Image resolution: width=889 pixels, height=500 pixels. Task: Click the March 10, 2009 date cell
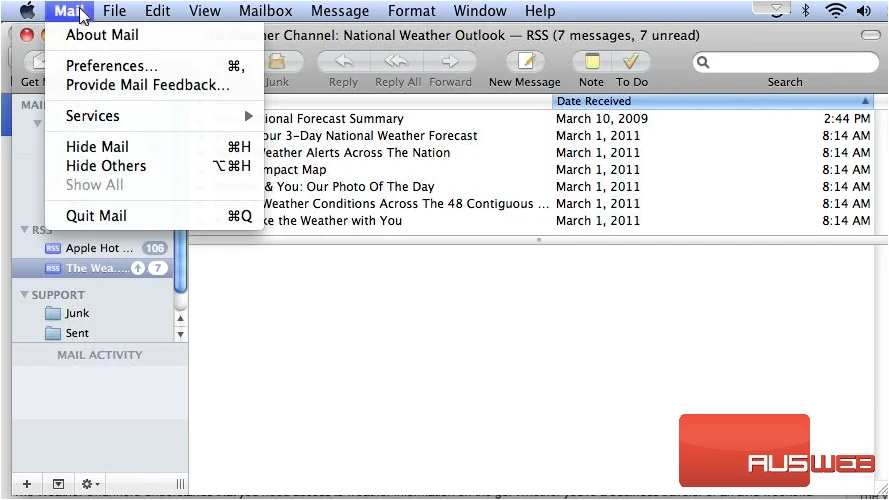[602, 118]
